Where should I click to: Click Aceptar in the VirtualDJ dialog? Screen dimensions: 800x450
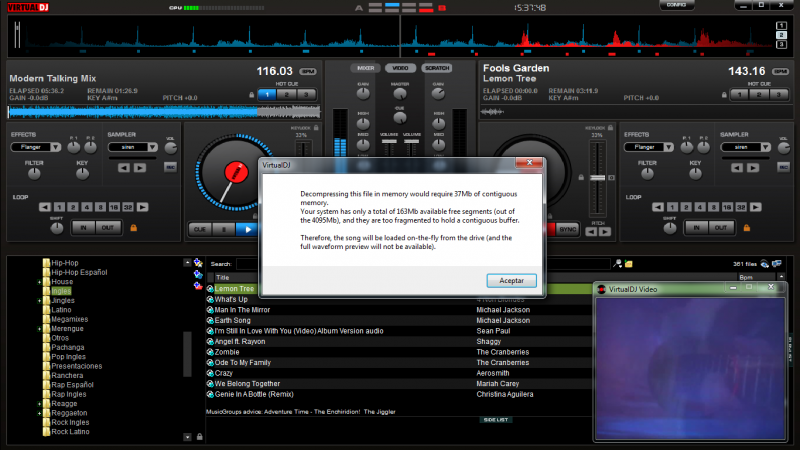pyautogui.click(x=511, y=281)
